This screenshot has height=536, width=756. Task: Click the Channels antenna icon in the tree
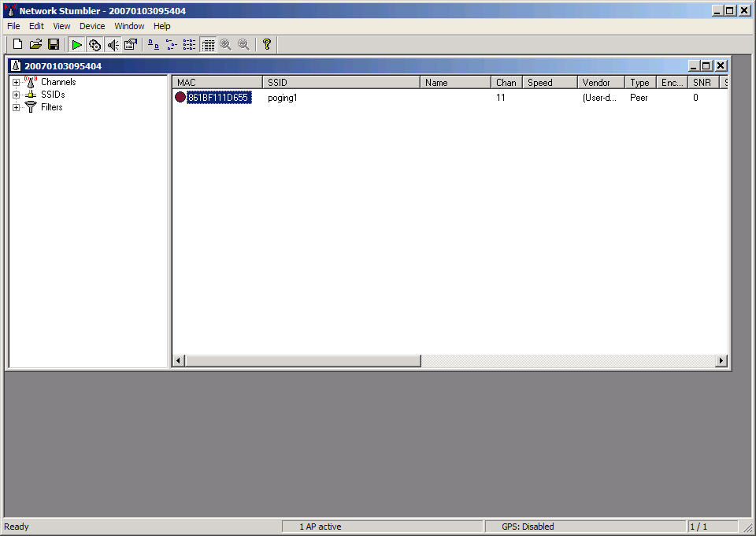(31, 81)
